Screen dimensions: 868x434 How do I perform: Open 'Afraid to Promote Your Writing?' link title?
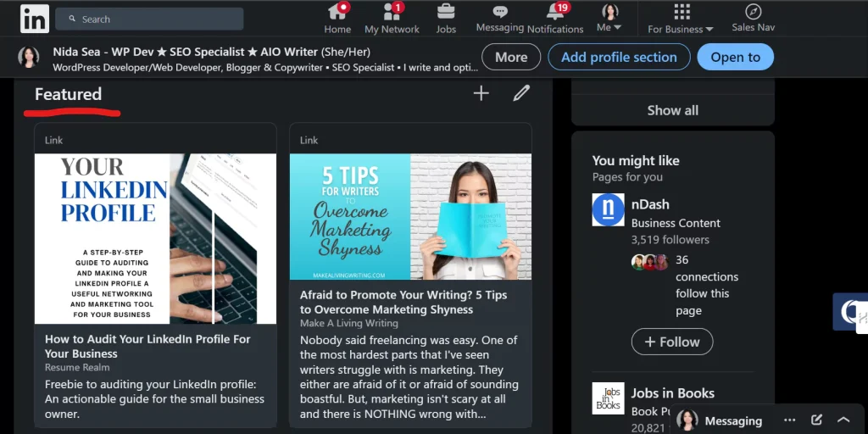tap(403, 302)
